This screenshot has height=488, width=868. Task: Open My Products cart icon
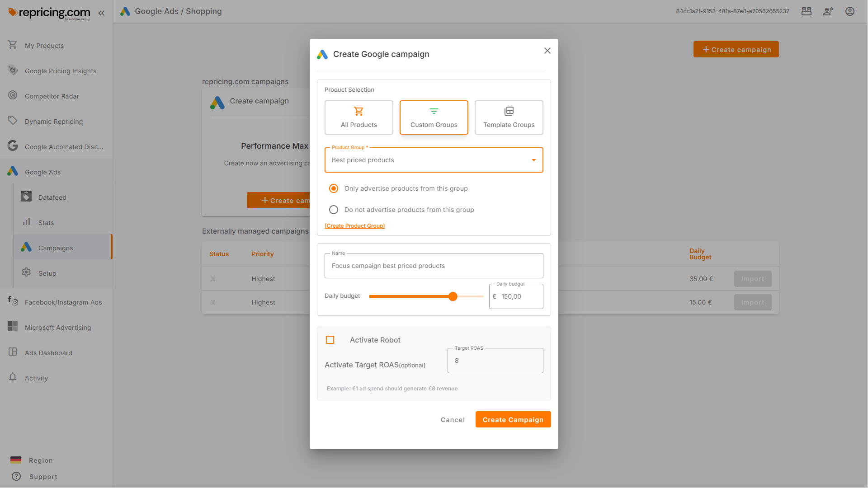coord(13,45)
